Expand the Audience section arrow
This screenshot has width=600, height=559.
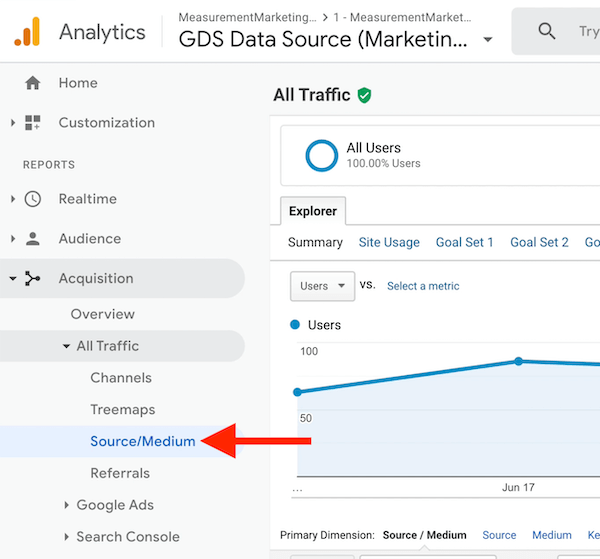[x=13, y=239]
